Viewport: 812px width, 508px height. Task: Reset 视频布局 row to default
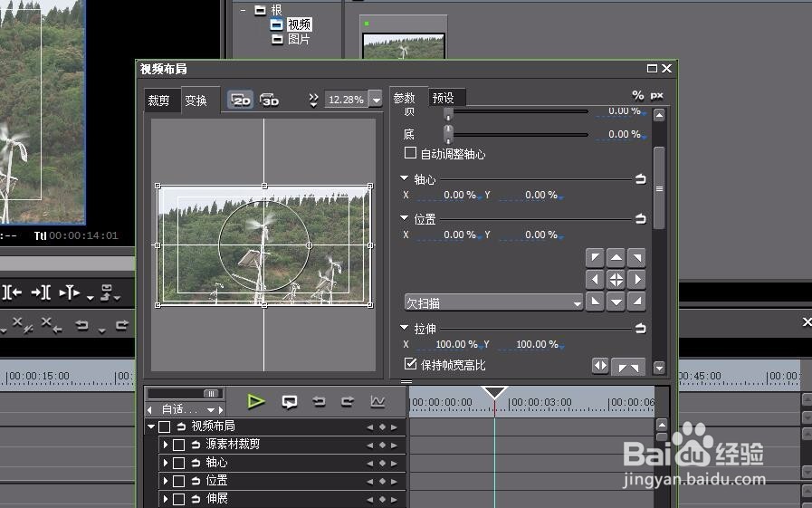181,427
